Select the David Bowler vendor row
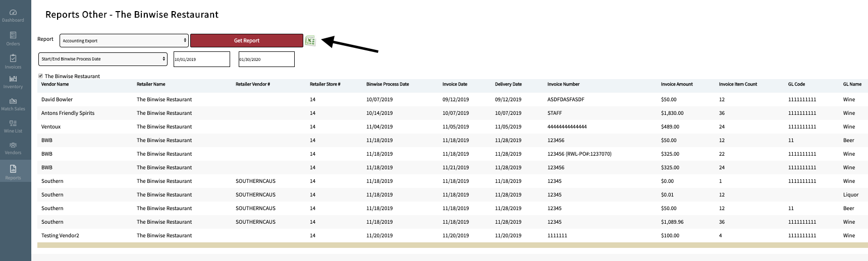This screenshot has width=868, height=261. point(57,100)
